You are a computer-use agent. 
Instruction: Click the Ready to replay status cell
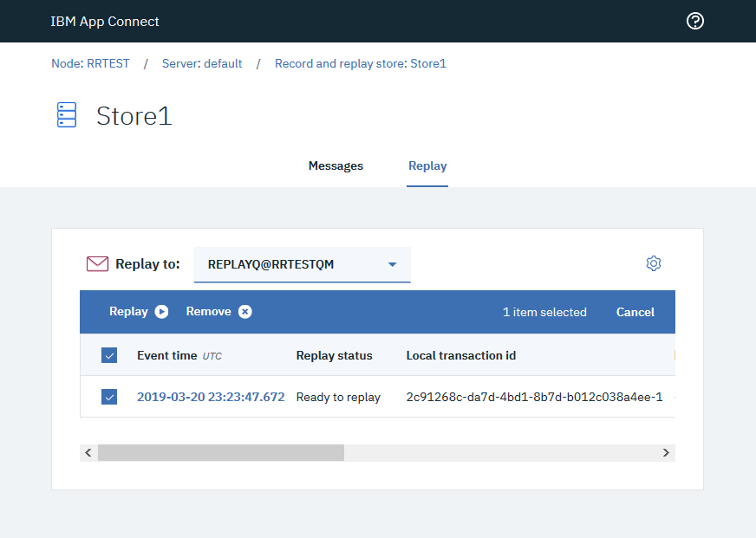click(338, 397)
